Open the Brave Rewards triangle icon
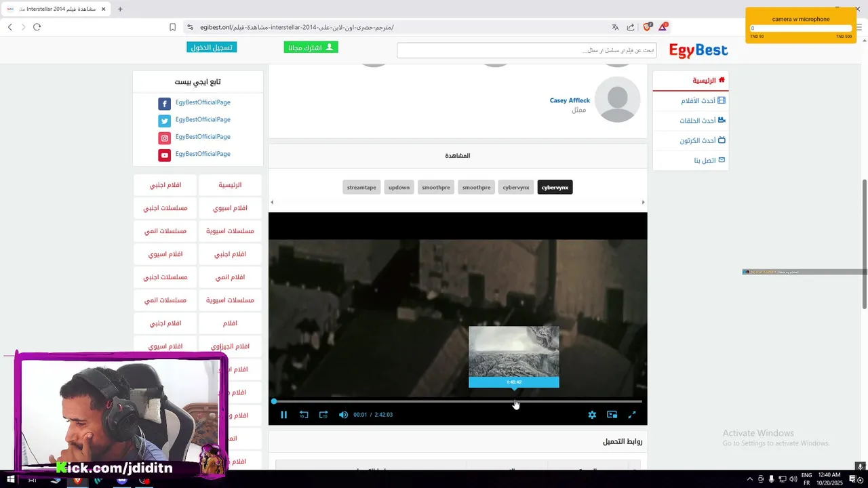The width and height of the screenshot is (868, 488). [663, 27]
